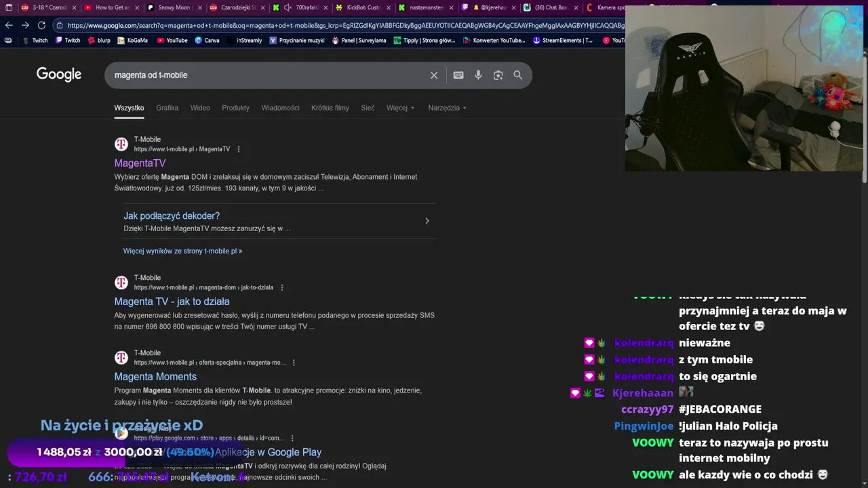
Task: Open options menu for Google Play result
Action: (292, 438)
